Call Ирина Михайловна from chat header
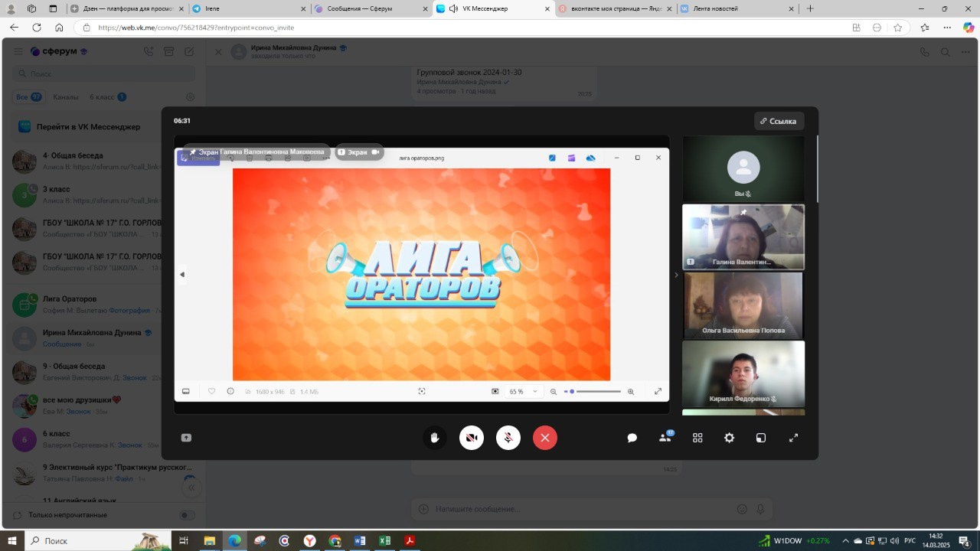980x551 pixels. 925,52
